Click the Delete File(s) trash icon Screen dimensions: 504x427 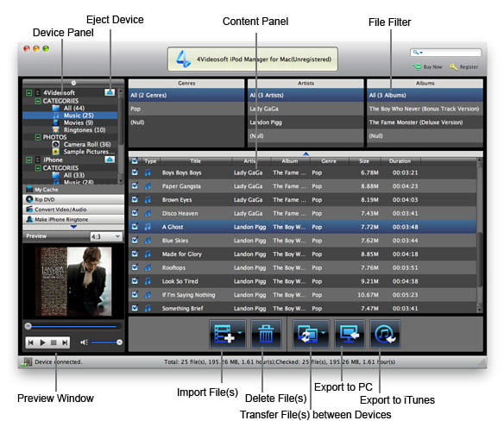pyautogui.click(x=266, y=334)
